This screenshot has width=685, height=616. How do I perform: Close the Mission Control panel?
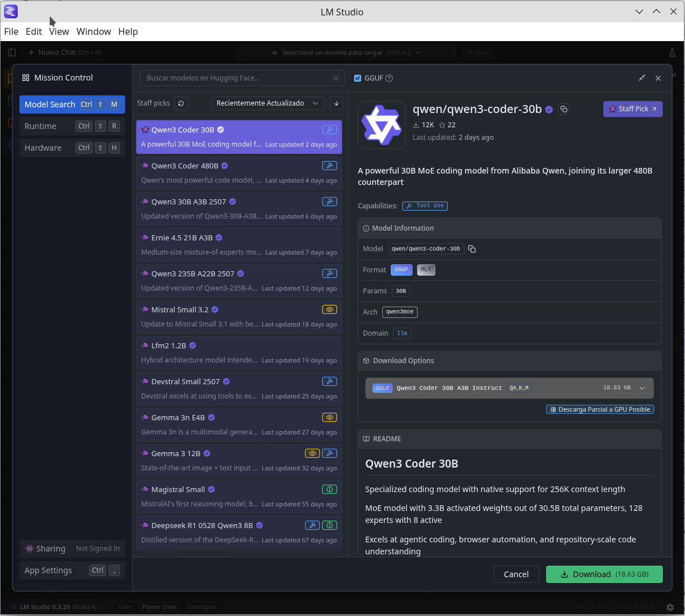(658, 78)
